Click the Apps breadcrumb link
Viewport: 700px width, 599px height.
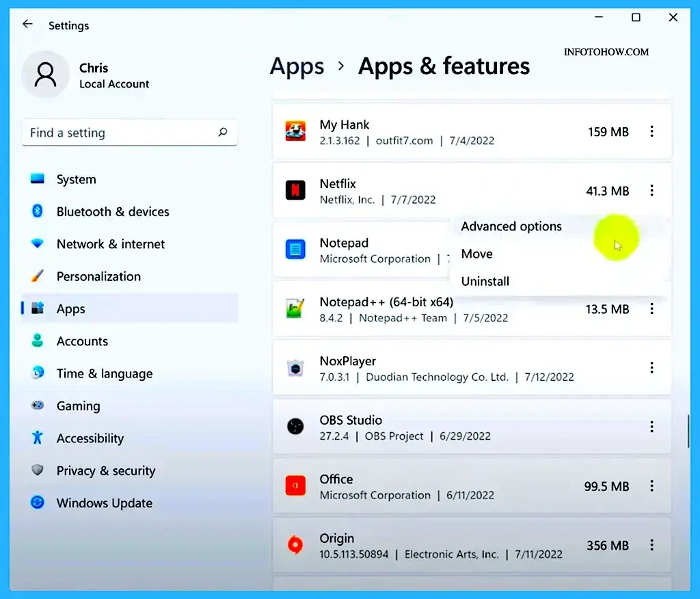click(x=297, y=66)
